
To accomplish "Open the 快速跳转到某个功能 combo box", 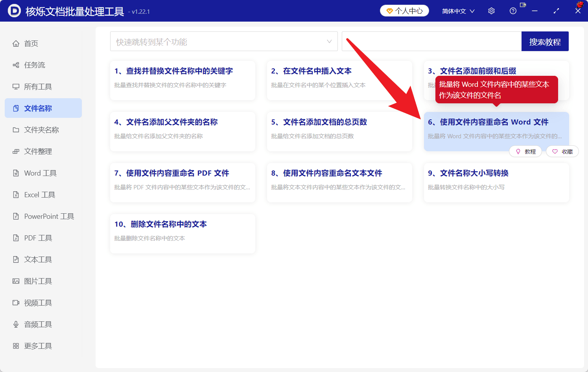I will click(x=224, y=41).
